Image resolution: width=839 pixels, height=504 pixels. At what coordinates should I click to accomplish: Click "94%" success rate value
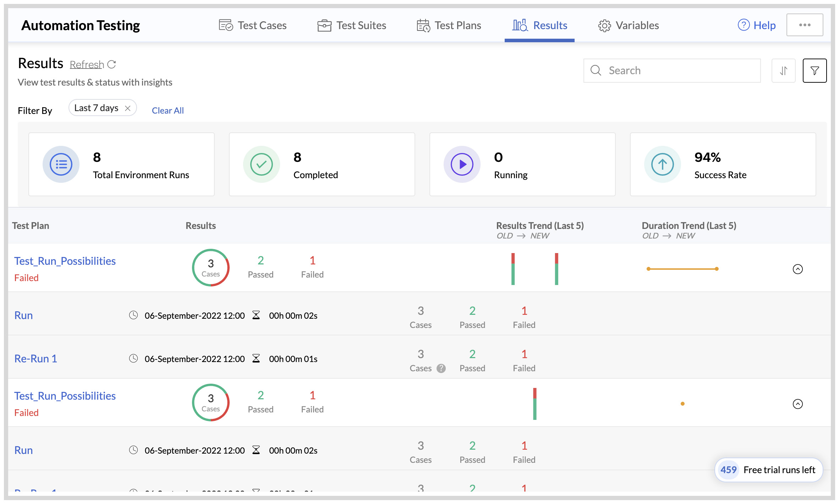click(x=708, y=157)
